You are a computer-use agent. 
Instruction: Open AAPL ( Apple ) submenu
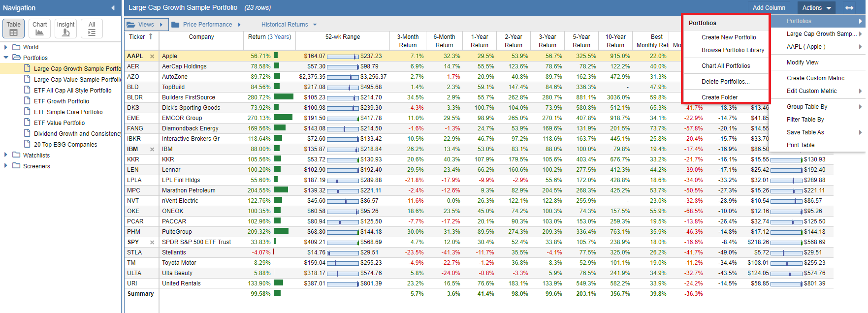click(818, 47)
